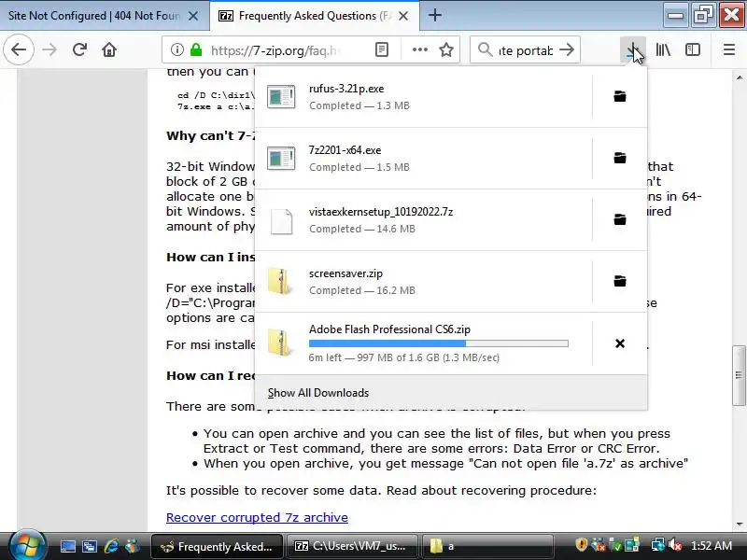Click page scrollbar down arrow
The width and height of the screenshot is (747, 560).
point(740,525)
